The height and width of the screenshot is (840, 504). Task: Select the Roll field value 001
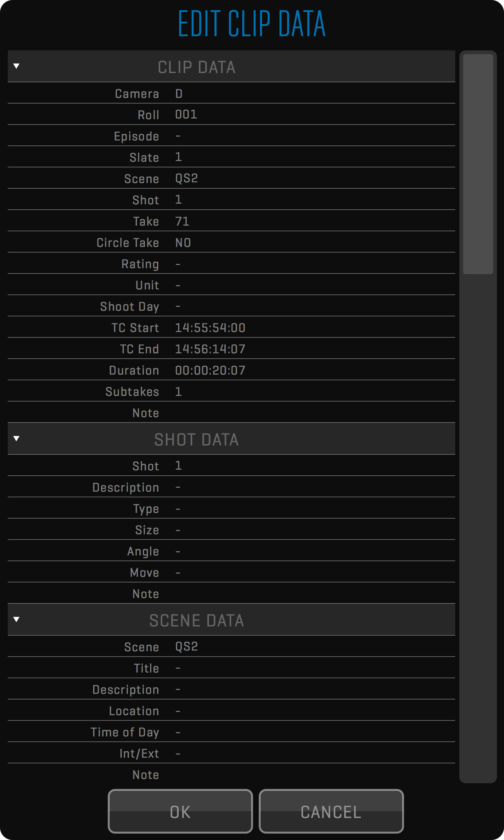click(186, 115)
